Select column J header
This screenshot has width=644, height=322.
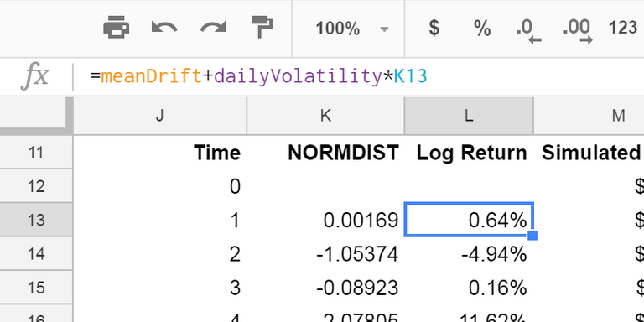[x=160, y=116]
